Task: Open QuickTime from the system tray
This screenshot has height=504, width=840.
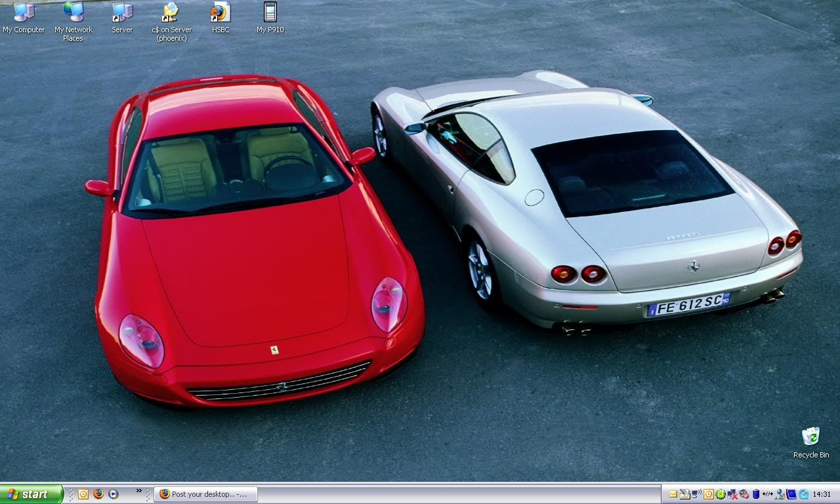Action: [x=804, y=494]
